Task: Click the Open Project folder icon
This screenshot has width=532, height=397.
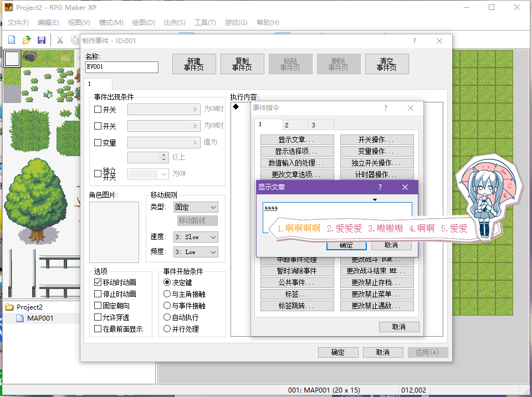Action: click(27, 40)
